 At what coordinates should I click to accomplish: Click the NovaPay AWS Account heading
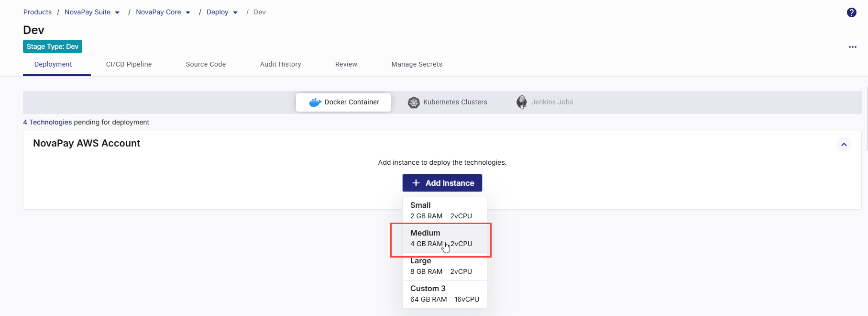point(87,143)
